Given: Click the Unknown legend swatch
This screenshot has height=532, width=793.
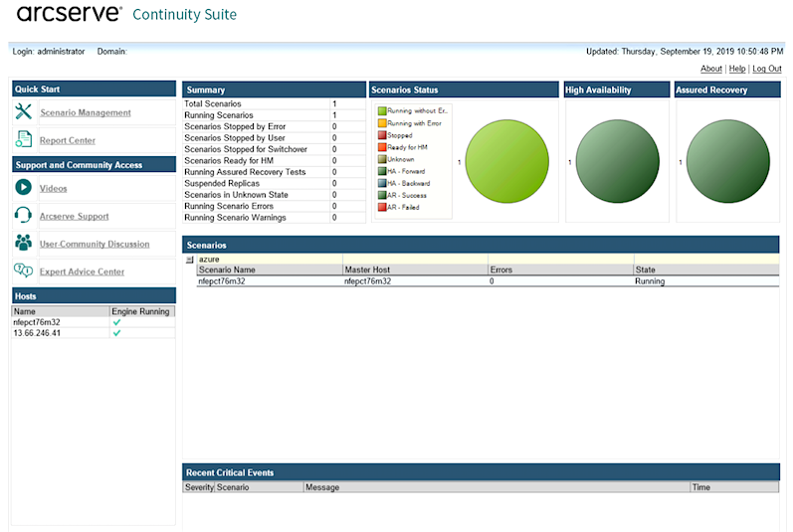Looking at the screenshot, I should click(x=382, y=159).
